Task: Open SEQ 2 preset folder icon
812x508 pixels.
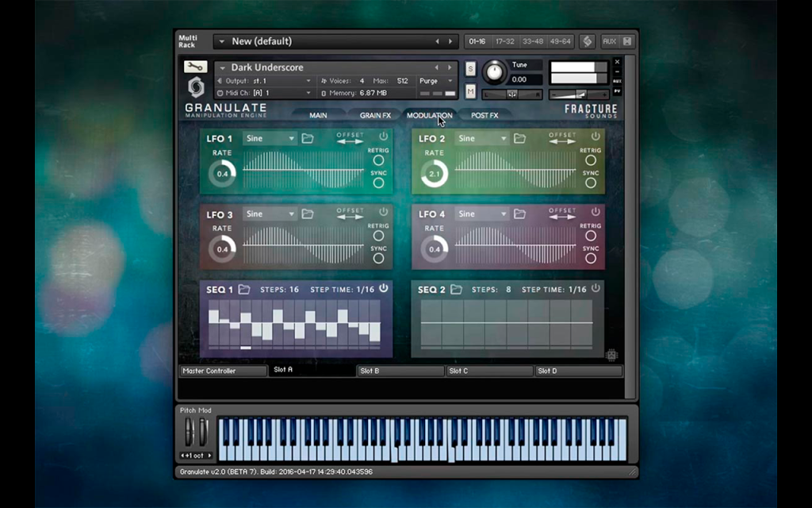Action: pyautogui.click(x=456, y=289)
